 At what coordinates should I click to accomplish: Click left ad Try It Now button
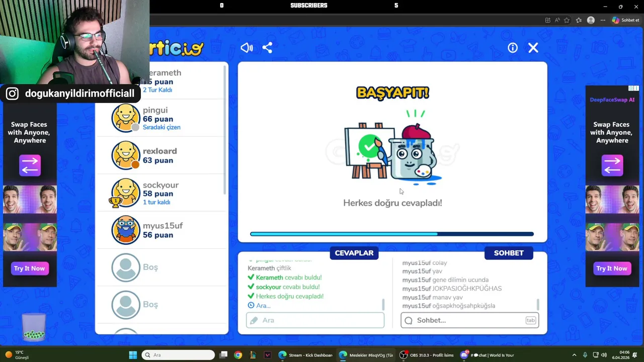pos(30,268)
